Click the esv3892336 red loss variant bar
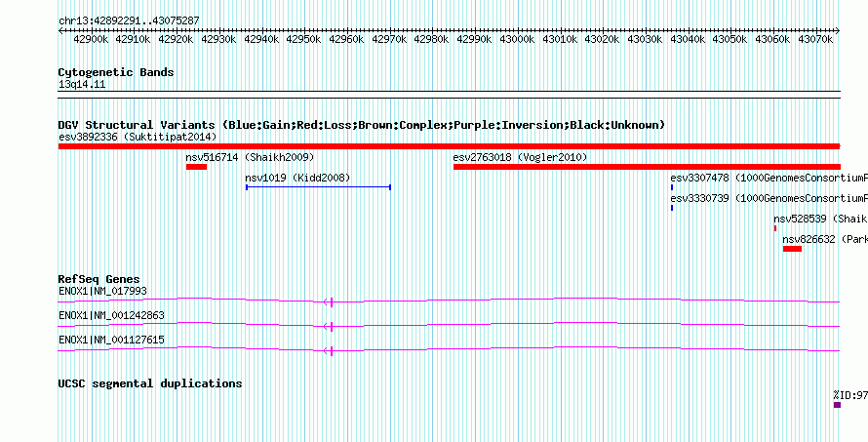Viewport: 868px width, 442px height. (x=449, y=146)
